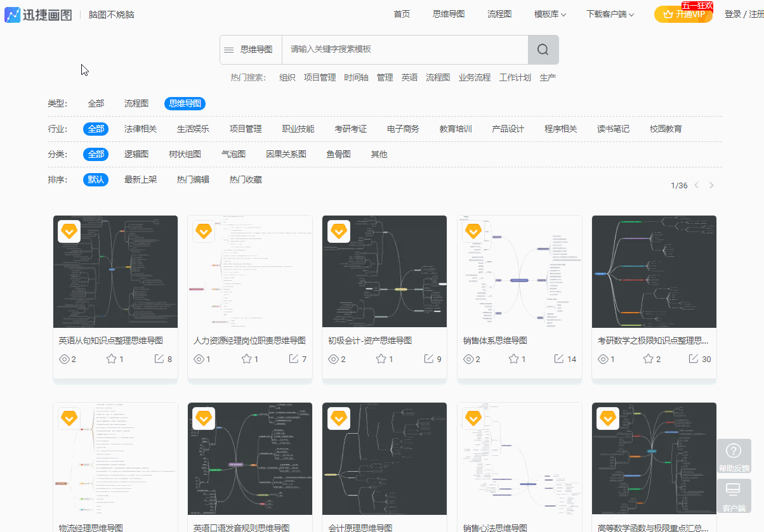Click the favorite star icon under 初级会计-资产思维导图
764x532 pixels.
pos(381,358)
